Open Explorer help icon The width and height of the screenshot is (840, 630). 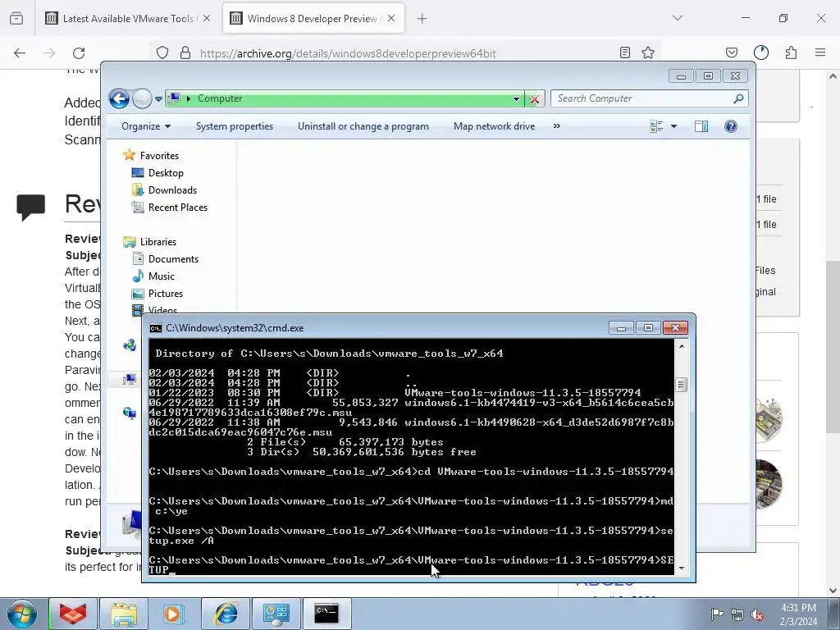pos(731,126)
